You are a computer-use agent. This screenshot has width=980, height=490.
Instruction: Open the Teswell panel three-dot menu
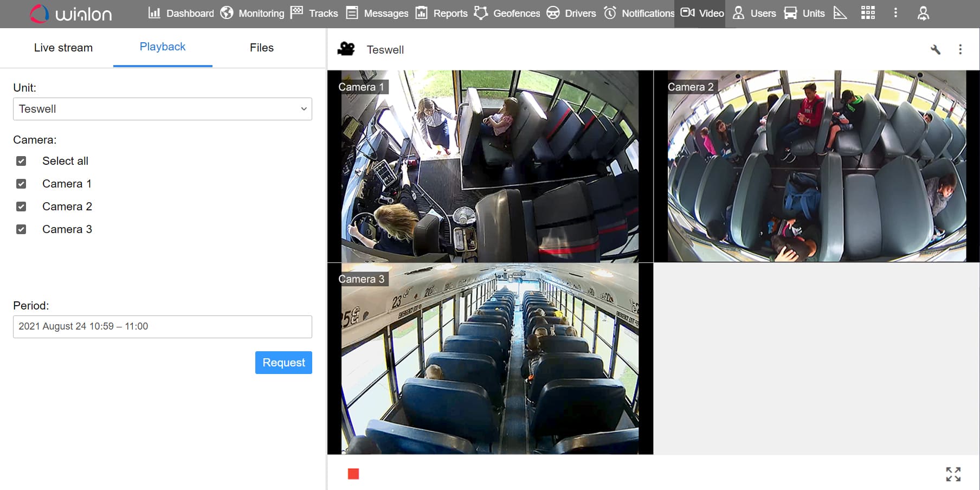[960, 50]
